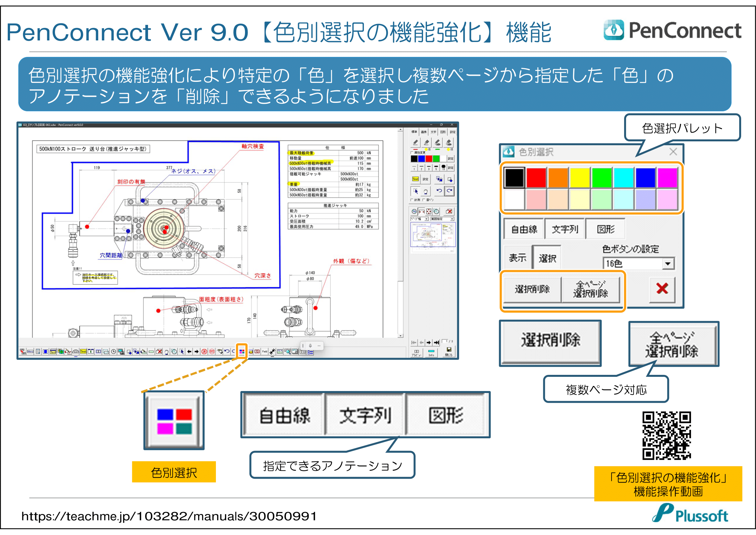Select the hand pan tool in side panel

click(425, 191)
